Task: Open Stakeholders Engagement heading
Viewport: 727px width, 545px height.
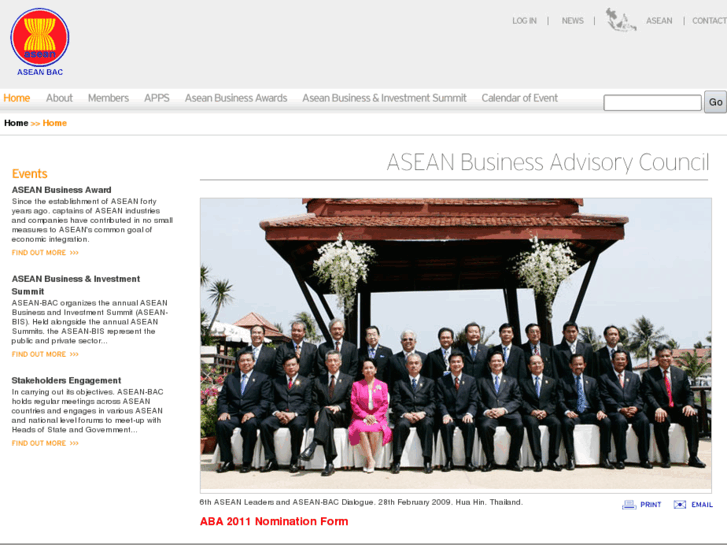Action: (x=66, y=380)
